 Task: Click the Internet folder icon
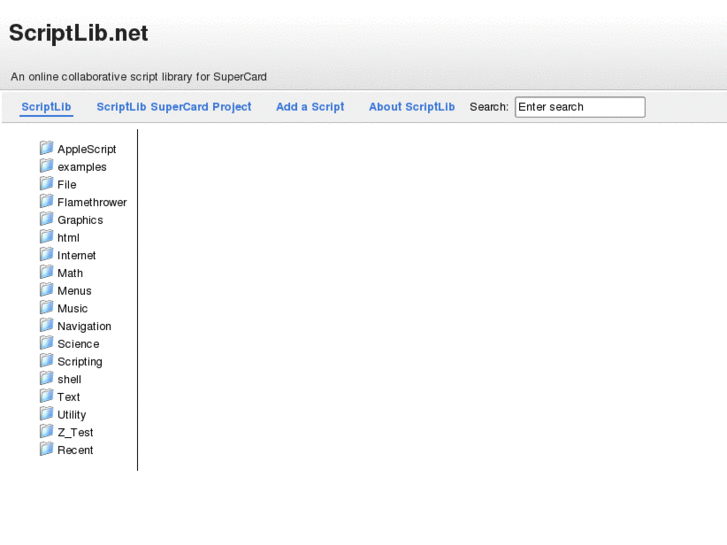tap(46, 254)
